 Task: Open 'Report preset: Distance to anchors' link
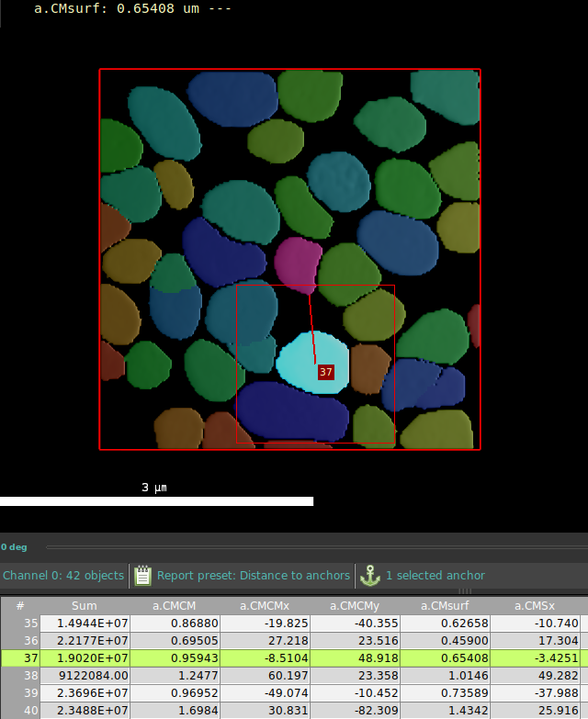253,576
